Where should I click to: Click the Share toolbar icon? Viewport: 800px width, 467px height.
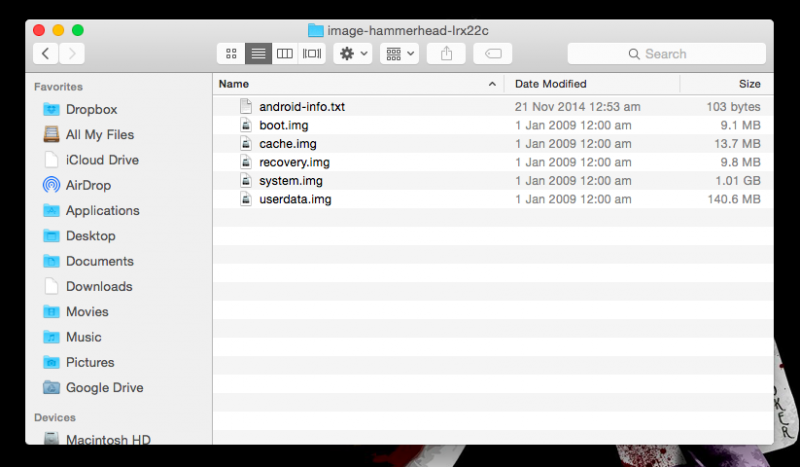tap(445, 53)
